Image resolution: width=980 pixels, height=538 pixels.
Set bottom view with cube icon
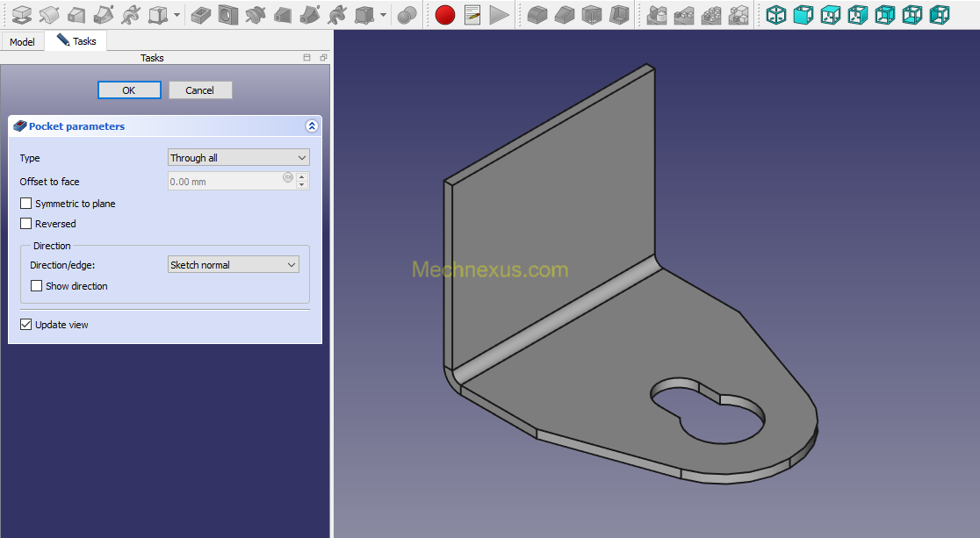[x=912, y=14]
